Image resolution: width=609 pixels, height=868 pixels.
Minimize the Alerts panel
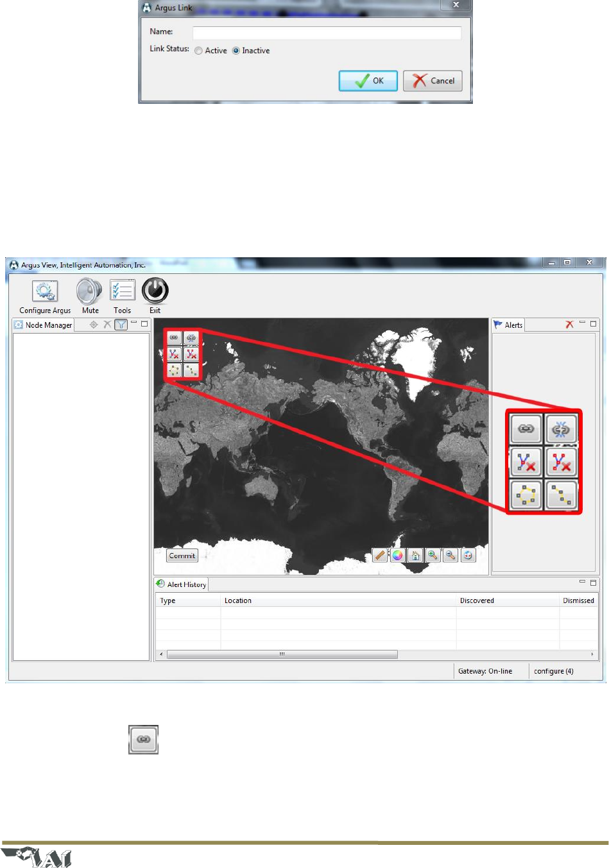pos(582,323)
